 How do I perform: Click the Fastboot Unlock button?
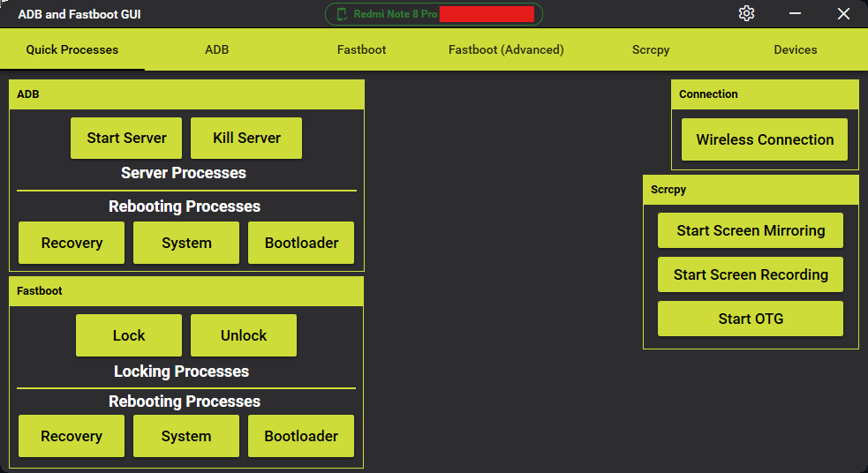(244, 335)
